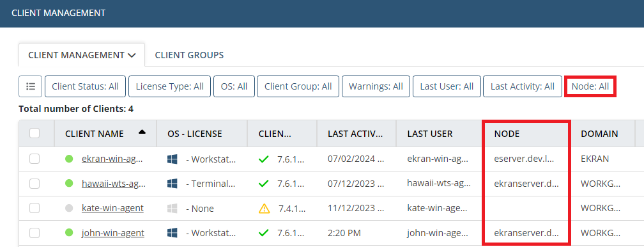
Task: Open the Client Management tab chevron
Action: click(x=132, y=55)
